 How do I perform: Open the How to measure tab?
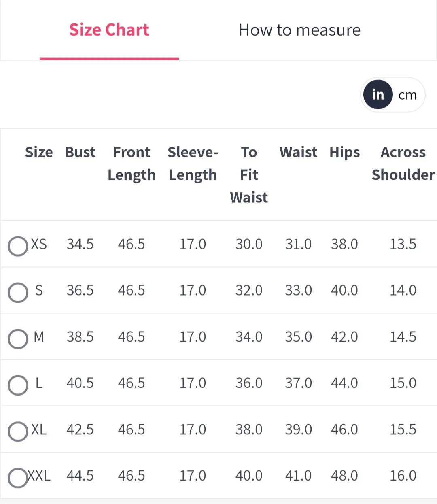click(x=299, y=30)
